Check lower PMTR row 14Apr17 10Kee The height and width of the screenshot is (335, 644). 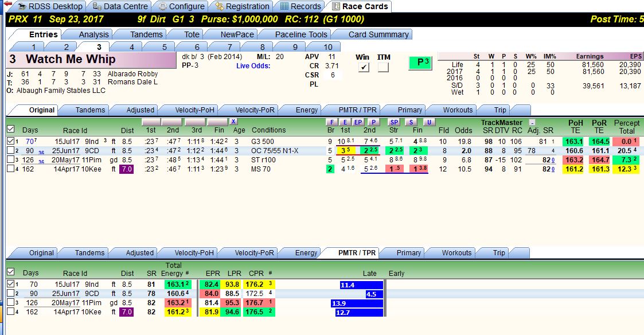pos(11,311)
